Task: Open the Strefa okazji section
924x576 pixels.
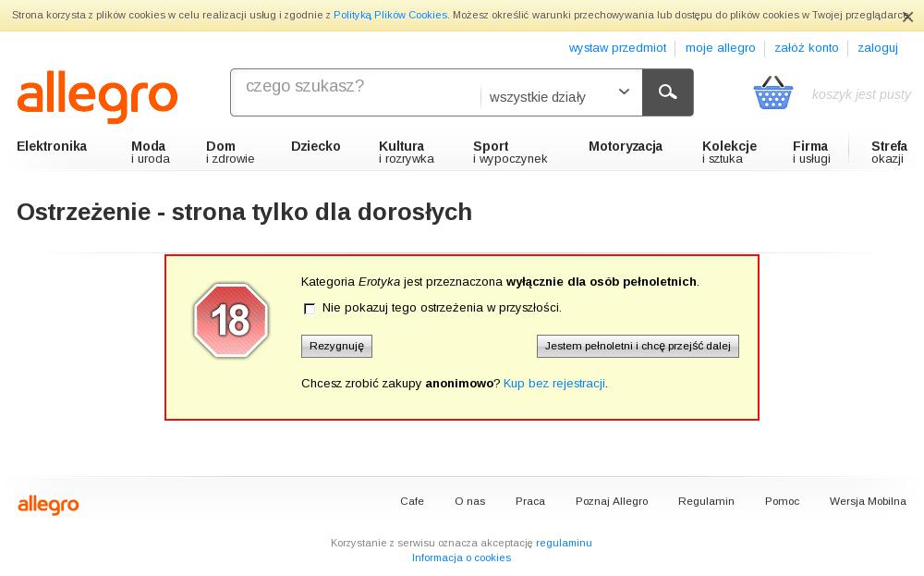Action: (x=889, y=153)
